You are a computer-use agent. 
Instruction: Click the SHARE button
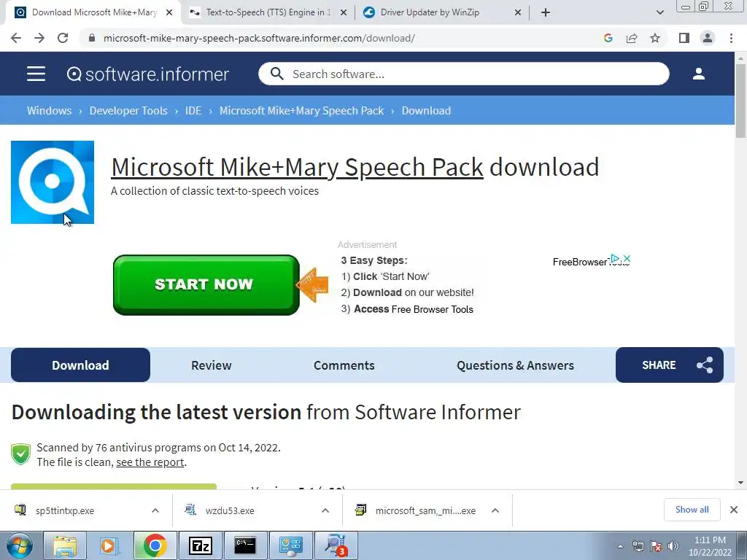tap(670, 365)
